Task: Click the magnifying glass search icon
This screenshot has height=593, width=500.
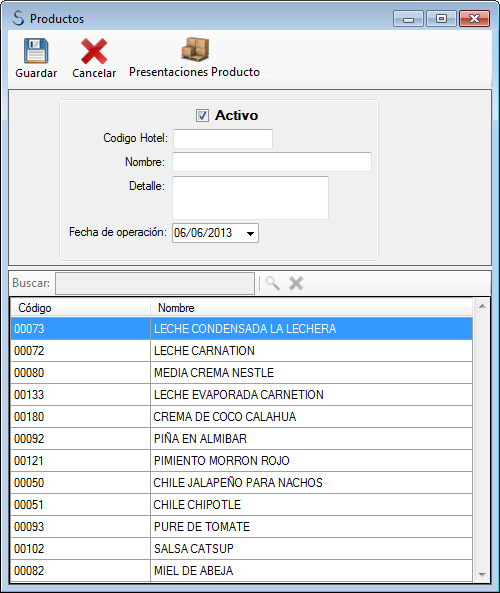Action: pos(273,283)
